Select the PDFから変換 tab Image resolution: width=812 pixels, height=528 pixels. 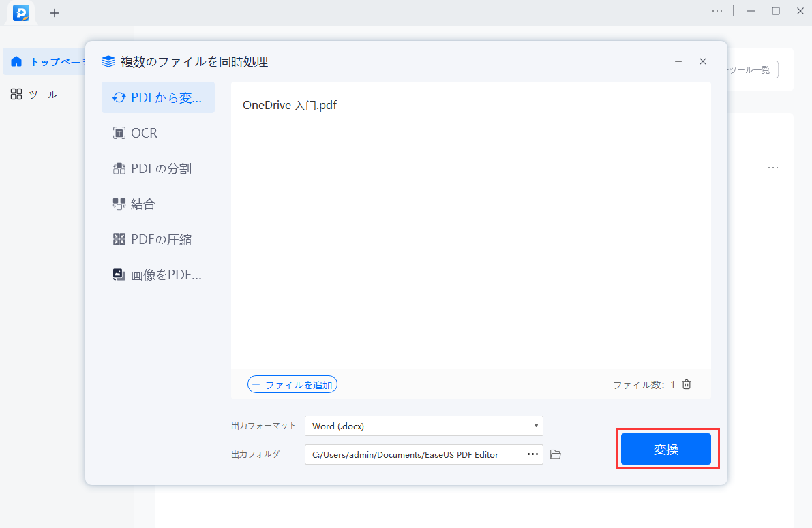[x=158, y=97]
